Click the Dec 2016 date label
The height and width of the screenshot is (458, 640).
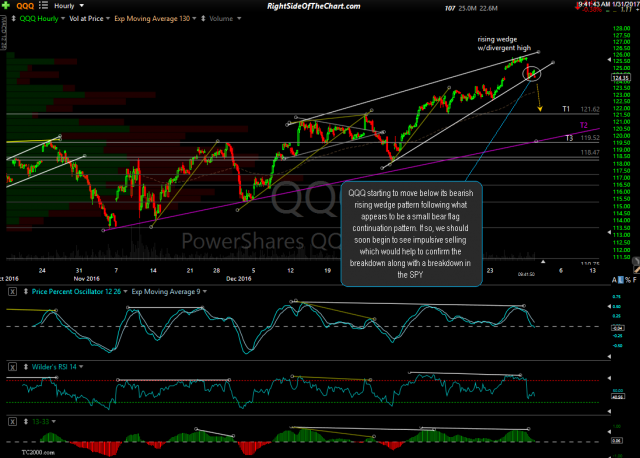tap(239, 278)
